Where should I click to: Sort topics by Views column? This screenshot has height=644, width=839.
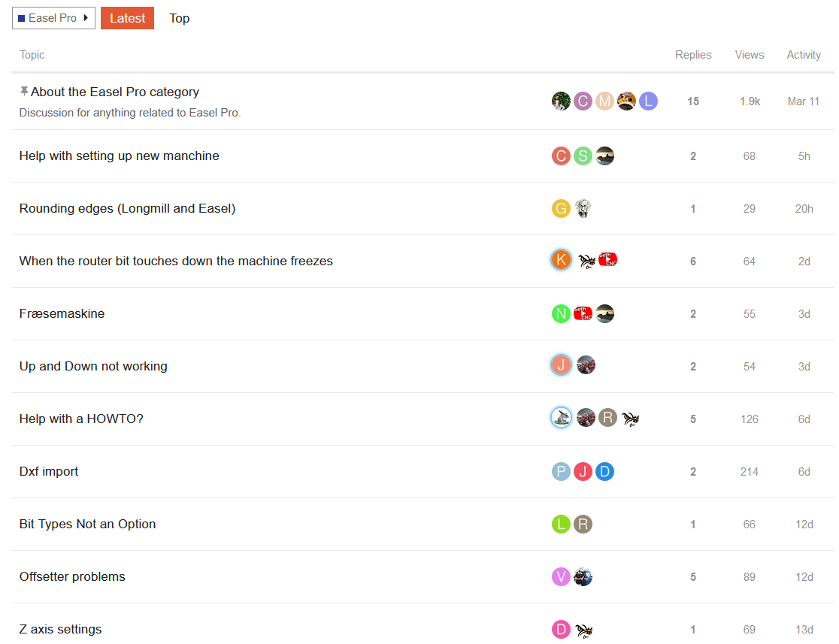(x=749, y=55)
